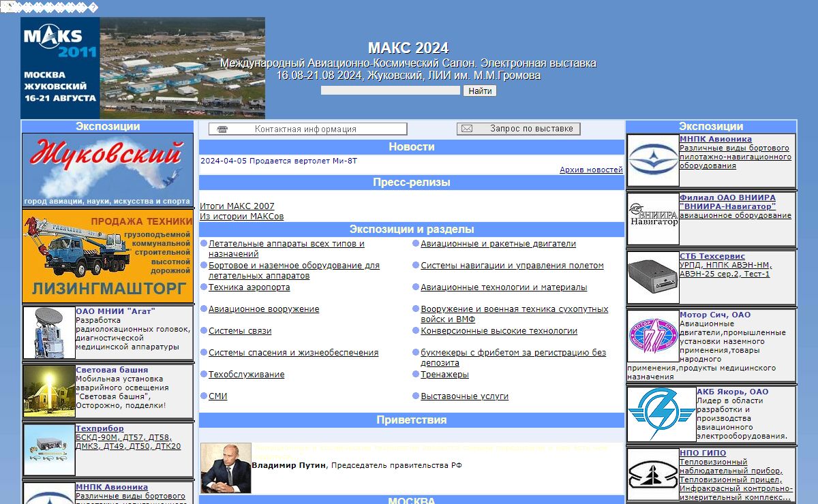Click the Новости section header

pos(412,147)
